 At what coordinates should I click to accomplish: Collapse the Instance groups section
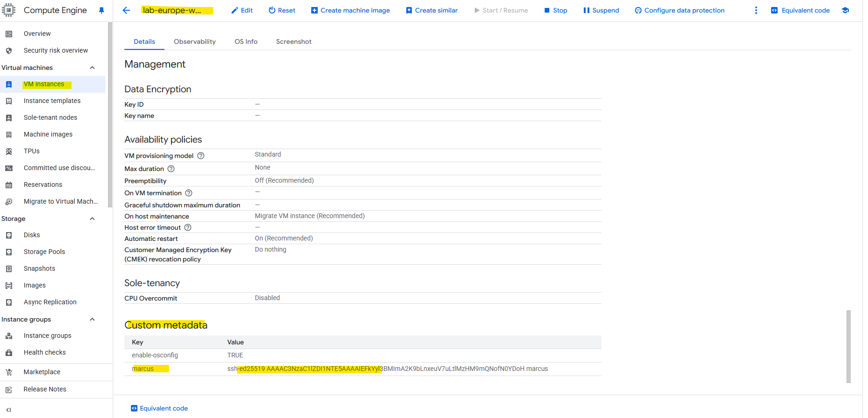click(92, 319)
